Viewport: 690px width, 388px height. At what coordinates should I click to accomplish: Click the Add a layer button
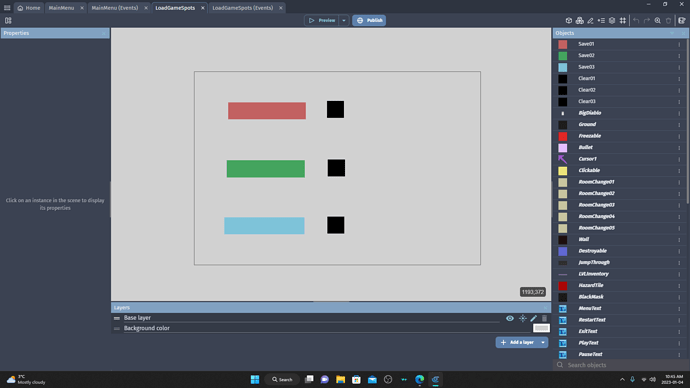[x=518, y=342]
